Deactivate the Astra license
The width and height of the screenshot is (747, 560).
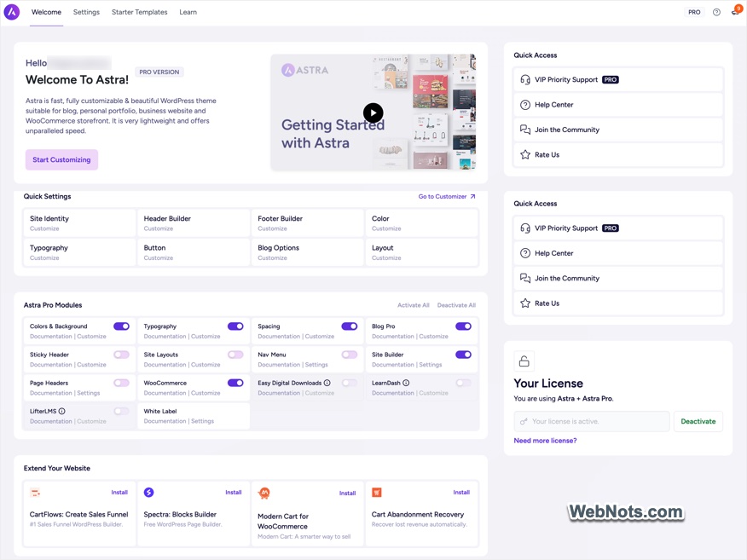tap(698, 421)
